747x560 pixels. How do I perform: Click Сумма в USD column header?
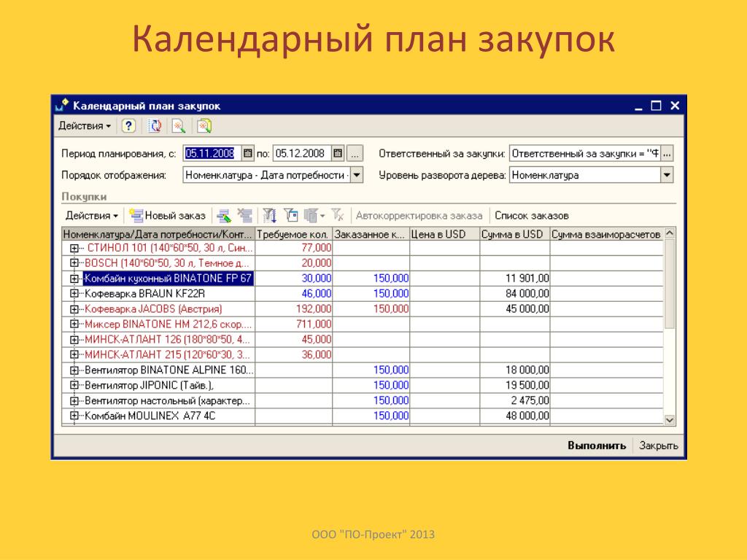514,234
